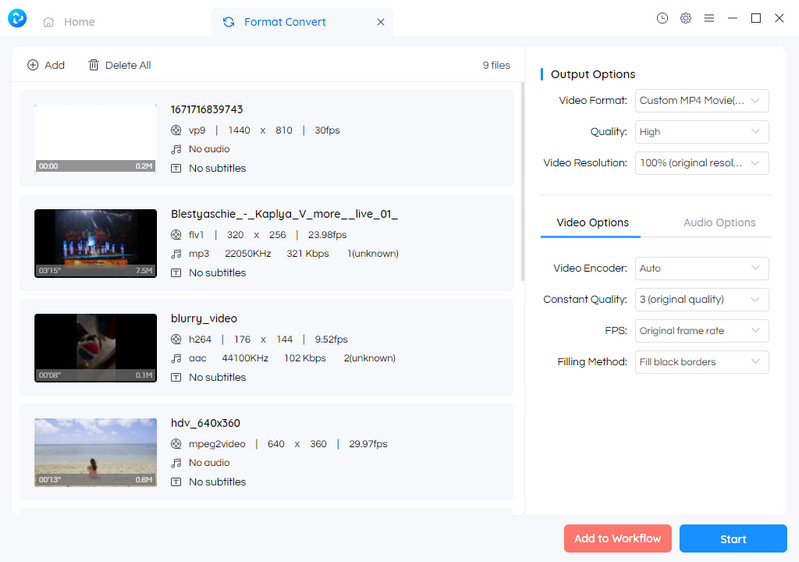Click audio icon in hdv_640x360 row
Image resolution: width=799 pixels, height=562 pixels.
coord(176,463)
